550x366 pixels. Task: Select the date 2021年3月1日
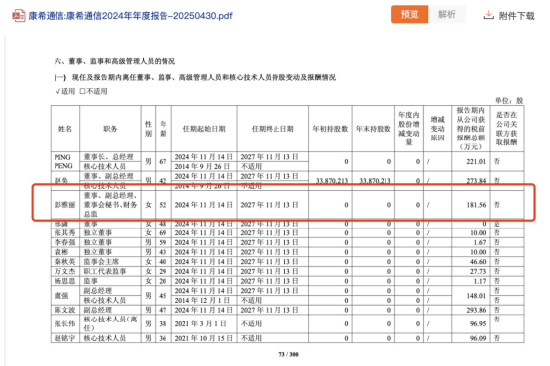tap(200, 324)
